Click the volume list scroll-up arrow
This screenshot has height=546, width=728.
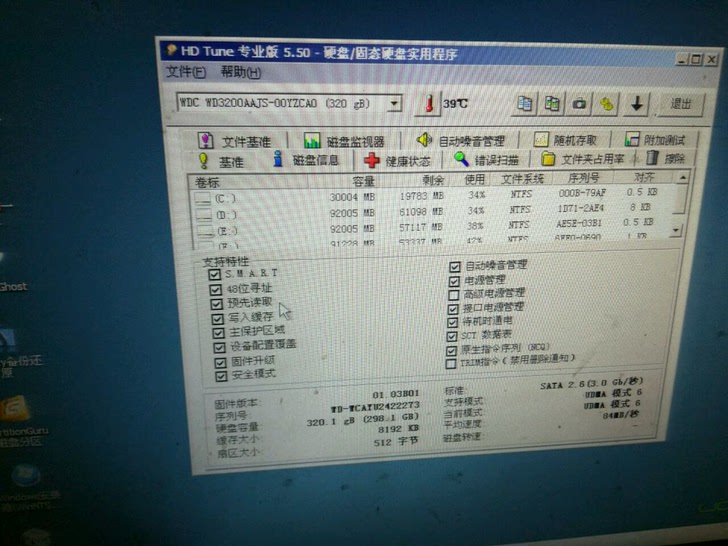point(682,178)
